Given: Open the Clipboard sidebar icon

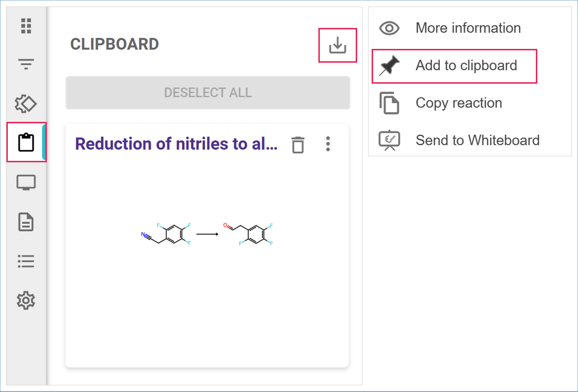Looking at the screenshot, I should point(26,143).
